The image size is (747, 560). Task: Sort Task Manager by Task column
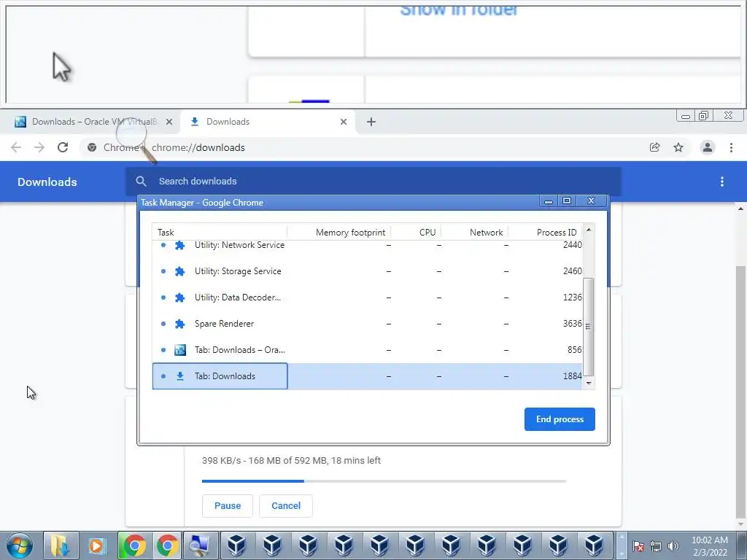[x=220, y=233]
